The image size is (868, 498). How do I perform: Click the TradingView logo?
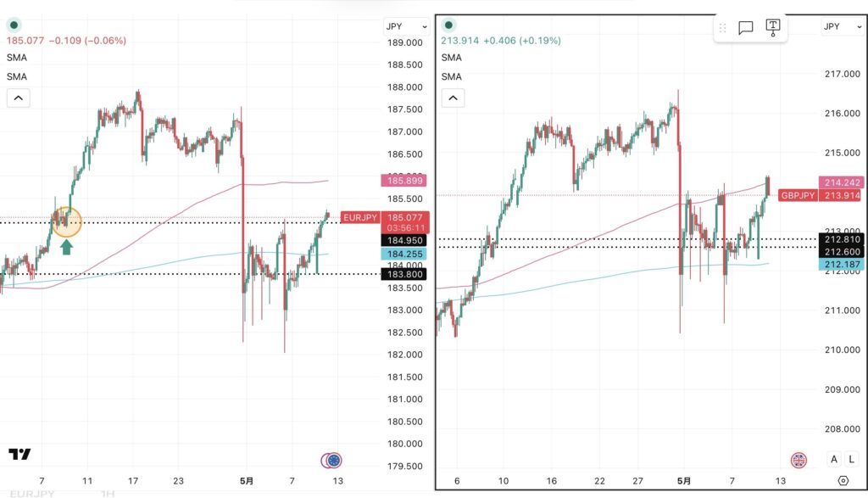tap(19, 454)
